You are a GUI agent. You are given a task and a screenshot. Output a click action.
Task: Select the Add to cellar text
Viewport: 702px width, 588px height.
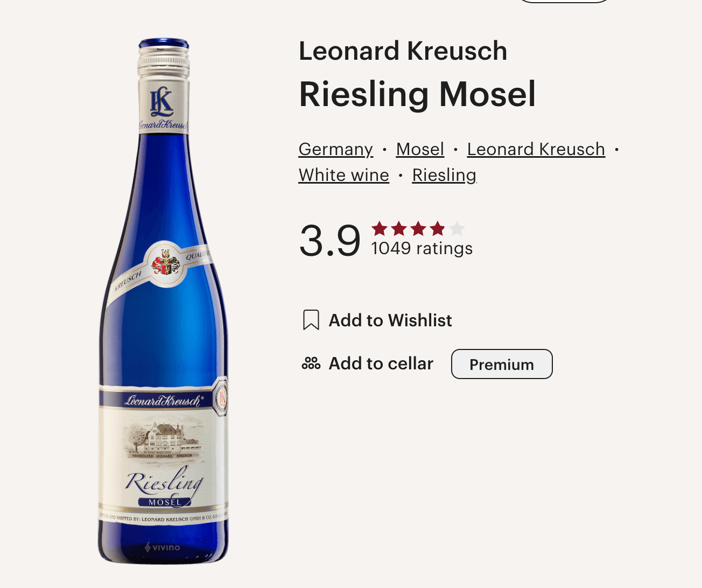pyautogui.click(x=381, y=363)
